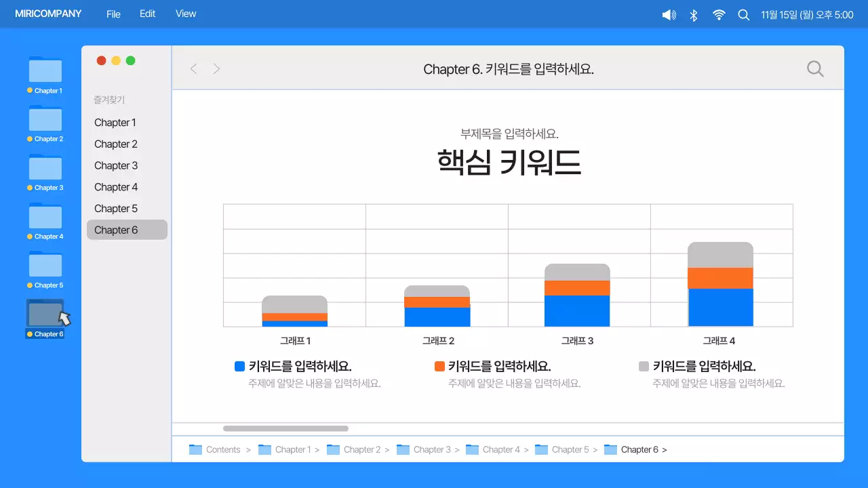This screenshot has height=488, width=868.
Task: Click the magnifier search icon in the window header
Action: 814,68
